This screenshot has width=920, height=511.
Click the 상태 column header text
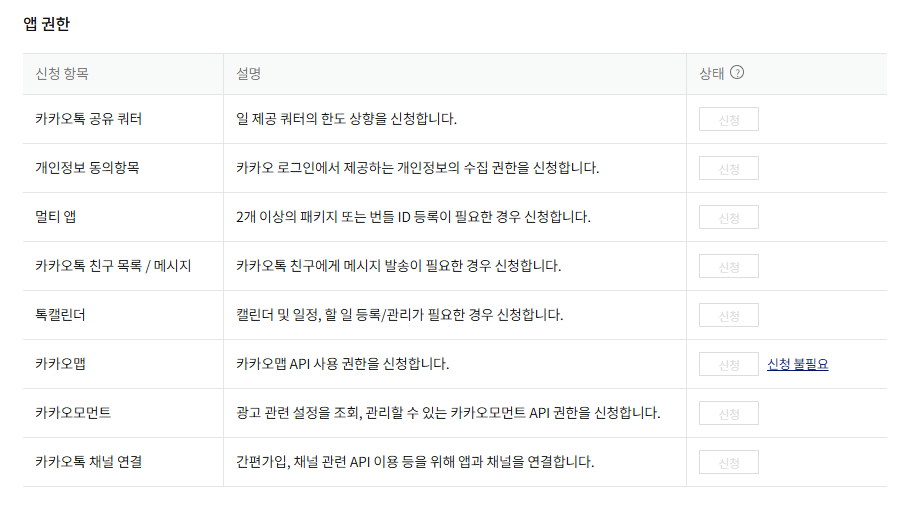tap(712, 73)
